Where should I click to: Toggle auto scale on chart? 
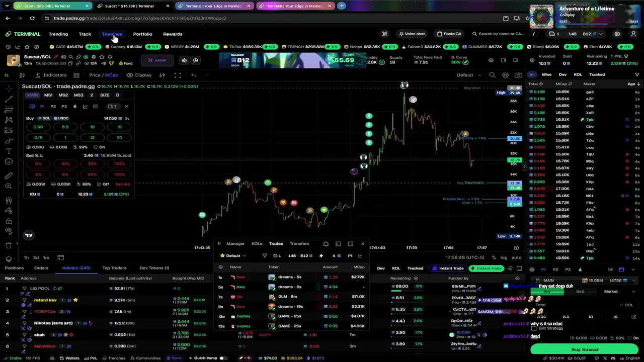516,258
